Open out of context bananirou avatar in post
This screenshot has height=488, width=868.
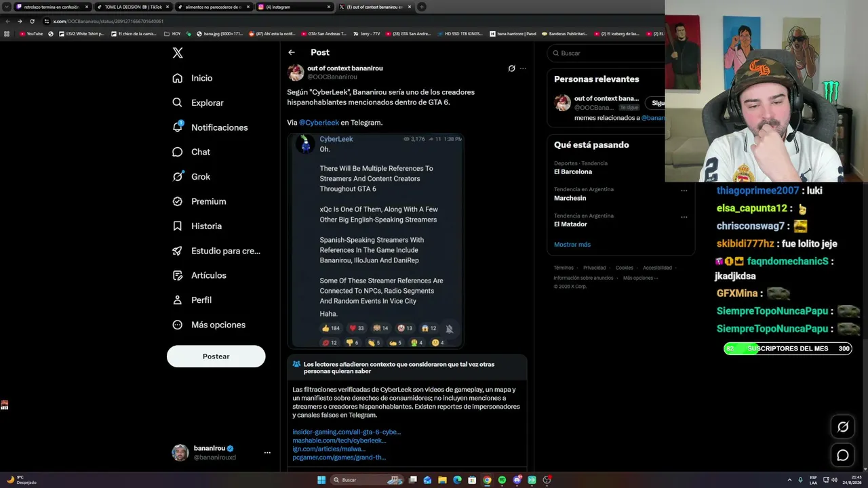pyautogui.click(x=296, y=73)
